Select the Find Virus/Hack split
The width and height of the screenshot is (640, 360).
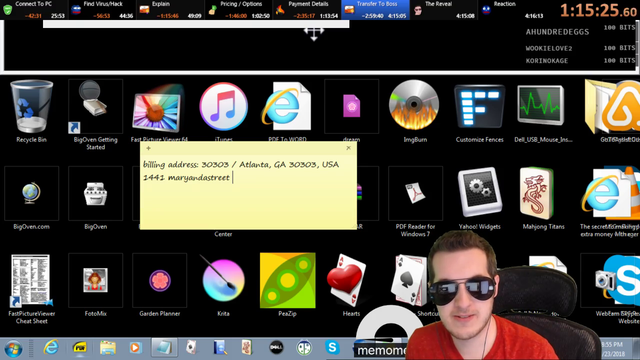102,9
